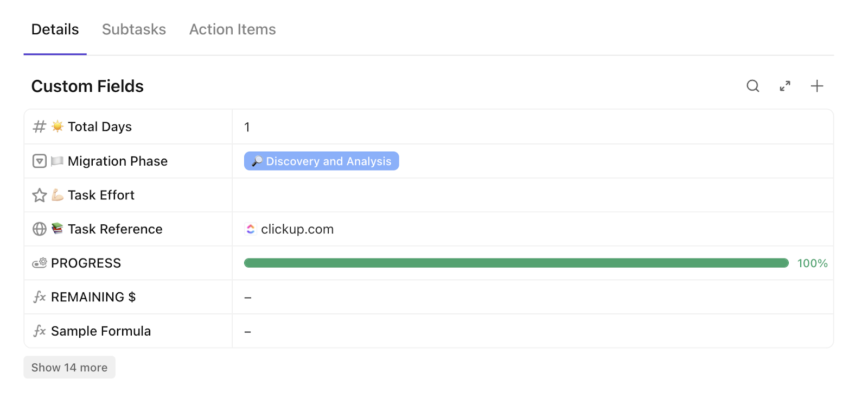The width and height of the screenshot is (868, 404).
Task: Switch to the Subtasks tab
Action: 134,29
